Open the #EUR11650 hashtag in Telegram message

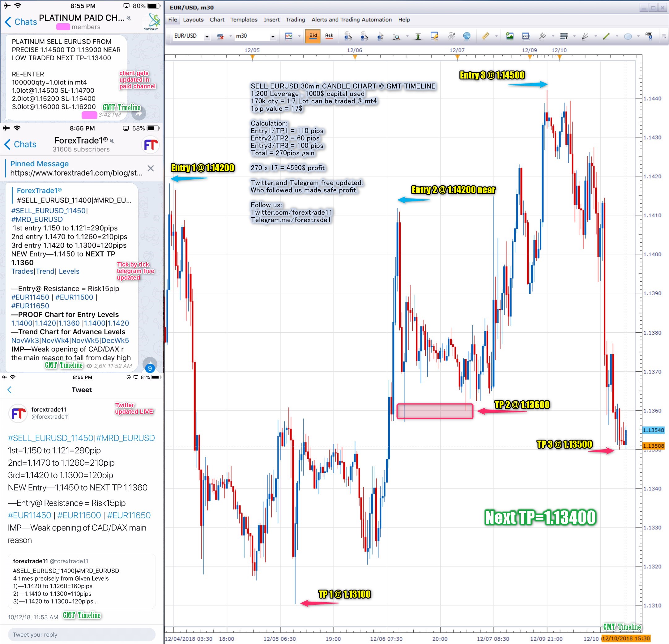tap(30, 306)
